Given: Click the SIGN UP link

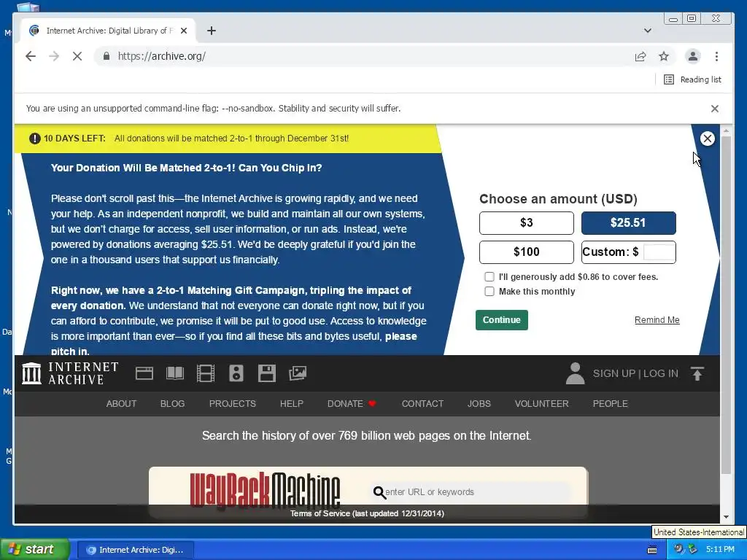Looking at the screenshot, I should coord(614,373).
